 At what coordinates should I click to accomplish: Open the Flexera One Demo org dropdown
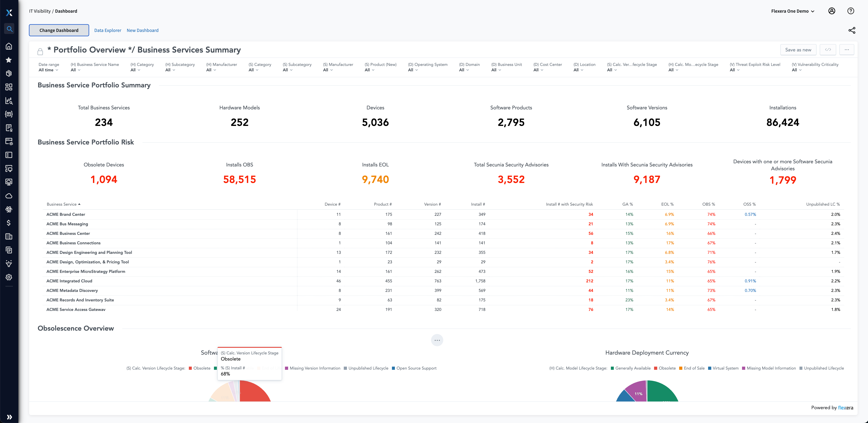click(x=792, y=11)
